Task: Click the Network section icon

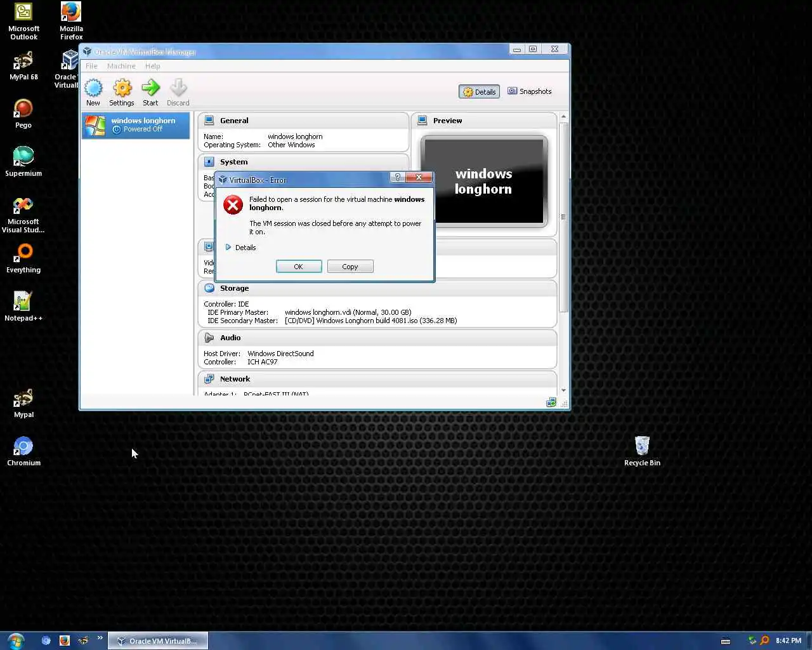Action: (209, 379)
